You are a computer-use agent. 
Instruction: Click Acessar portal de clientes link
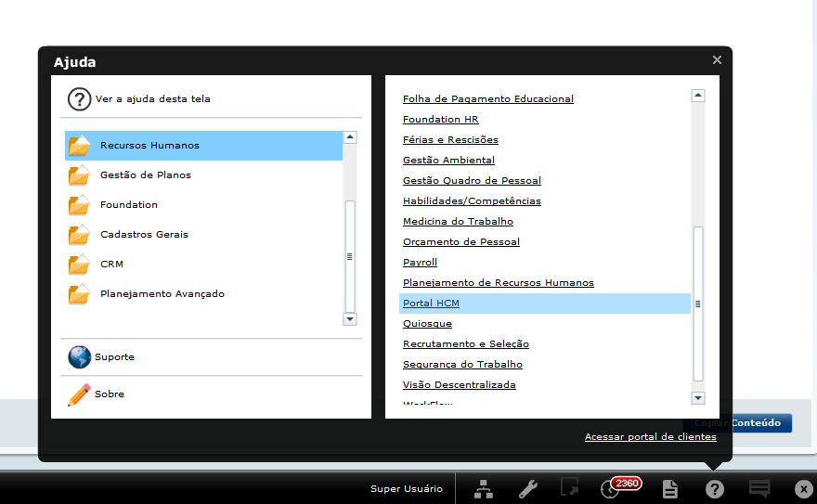click(x=650, y=437)
